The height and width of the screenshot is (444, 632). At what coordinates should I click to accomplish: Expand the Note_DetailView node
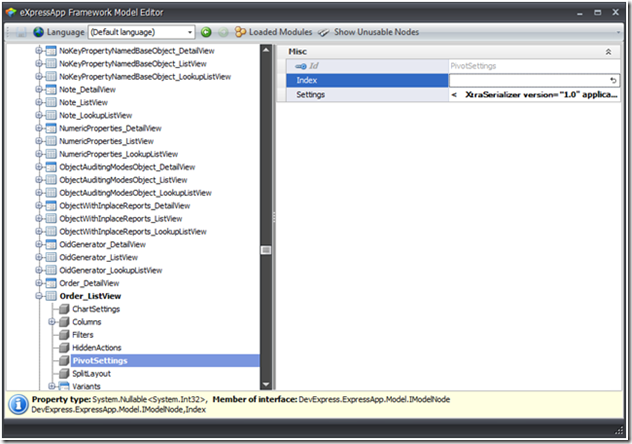(x=39, y=89)
